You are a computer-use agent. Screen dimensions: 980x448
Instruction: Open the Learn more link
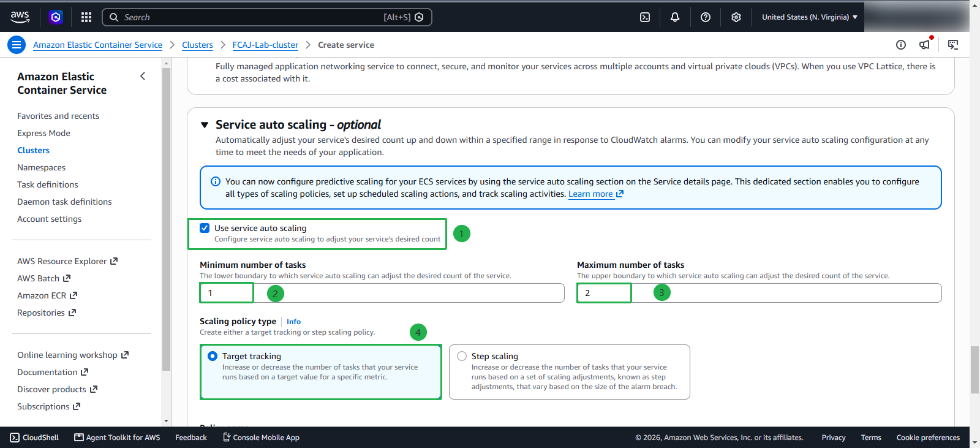[595, 194]
